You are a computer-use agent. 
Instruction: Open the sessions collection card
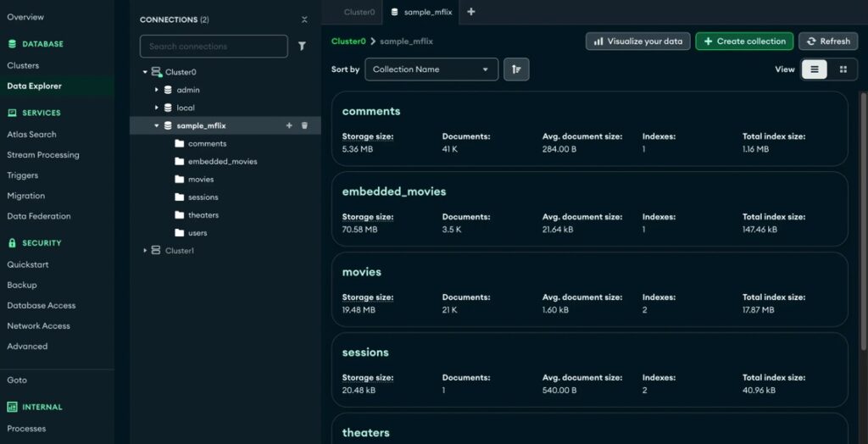pos(590,369)
